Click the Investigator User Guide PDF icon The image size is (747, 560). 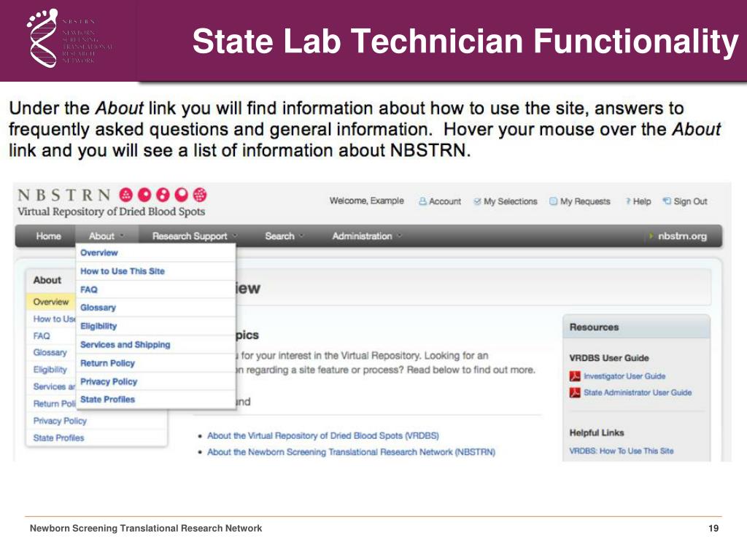coord(575,376)
